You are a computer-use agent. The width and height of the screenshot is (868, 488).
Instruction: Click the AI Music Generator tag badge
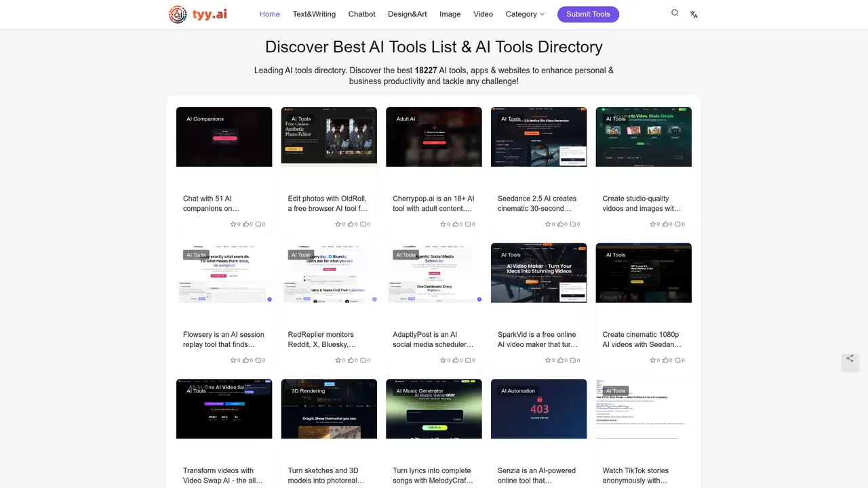click(x=420, y=390)
